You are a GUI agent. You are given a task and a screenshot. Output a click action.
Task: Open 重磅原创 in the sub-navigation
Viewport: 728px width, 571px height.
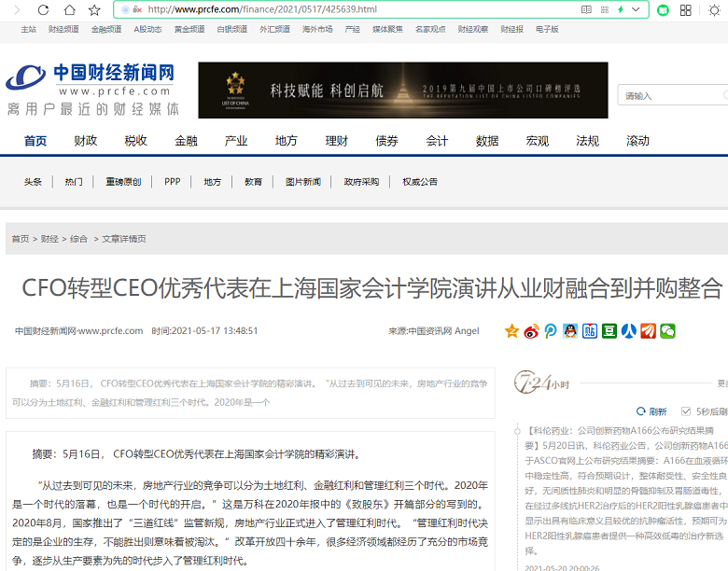123,182
